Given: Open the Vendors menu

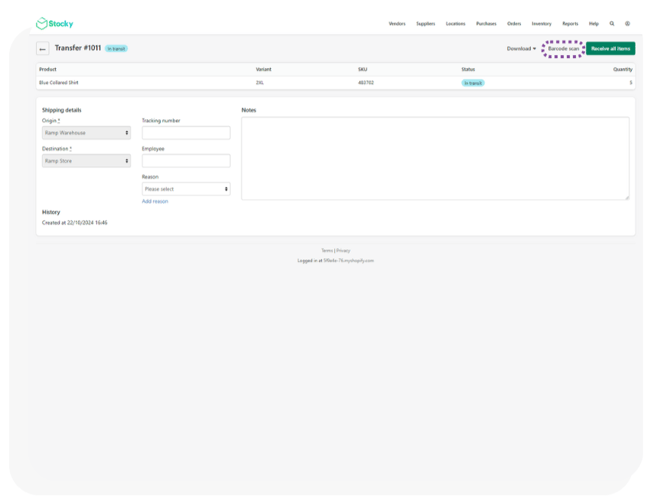Looking at the screenshot, I should [397, 24].
